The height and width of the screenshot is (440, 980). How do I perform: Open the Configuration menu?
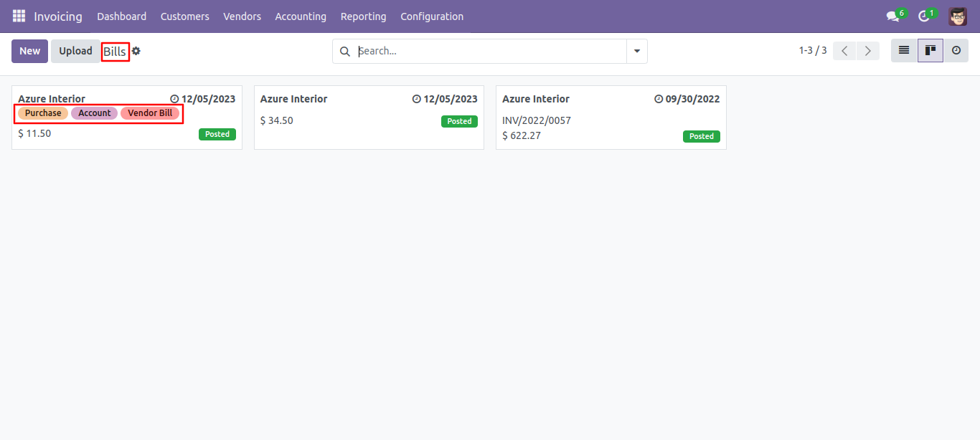click(x=432, y=16)
